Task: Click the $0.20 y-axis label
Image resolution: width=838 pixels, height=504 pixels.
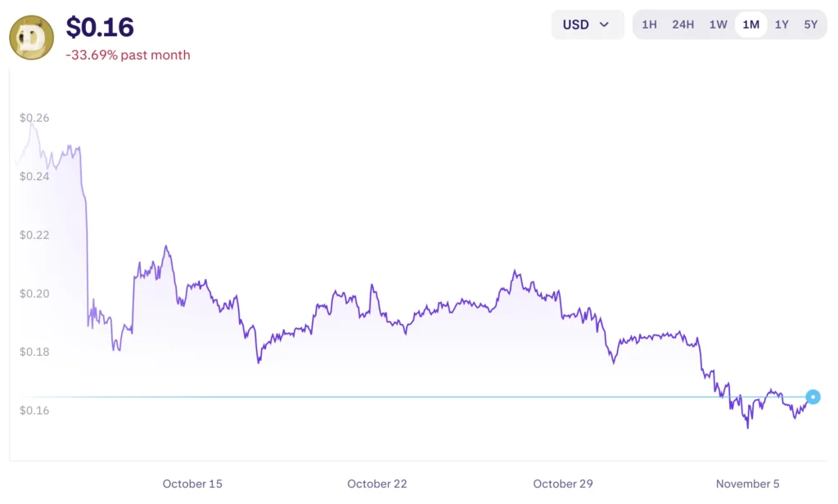Action: 34,293
